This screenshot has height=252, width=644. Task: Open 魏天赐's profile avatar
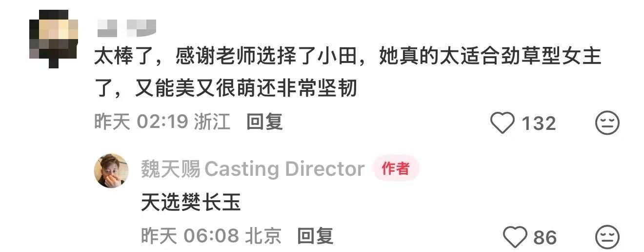coord(111,170)
